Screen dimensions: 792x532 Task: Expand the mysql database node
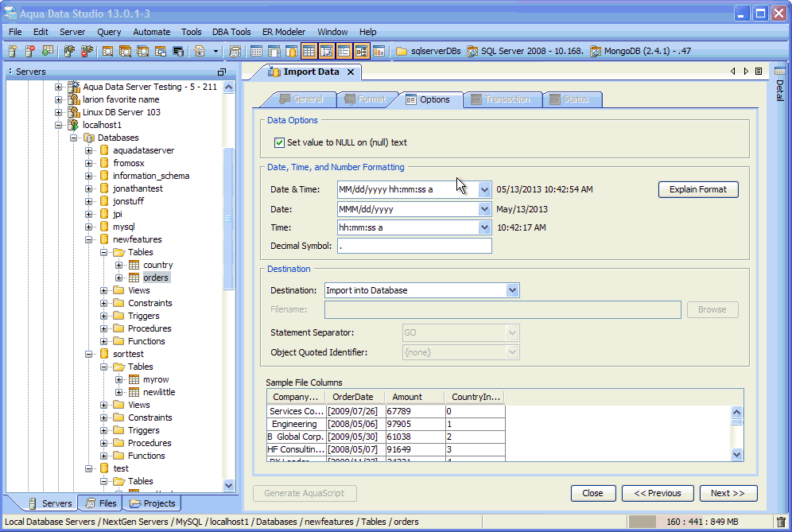point(89,227)
